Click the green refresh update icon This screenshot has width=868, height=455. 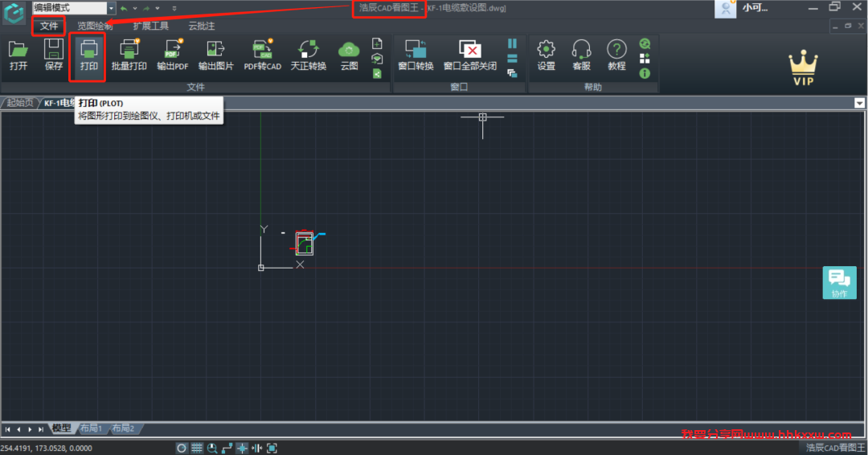[x=645, y=43]
